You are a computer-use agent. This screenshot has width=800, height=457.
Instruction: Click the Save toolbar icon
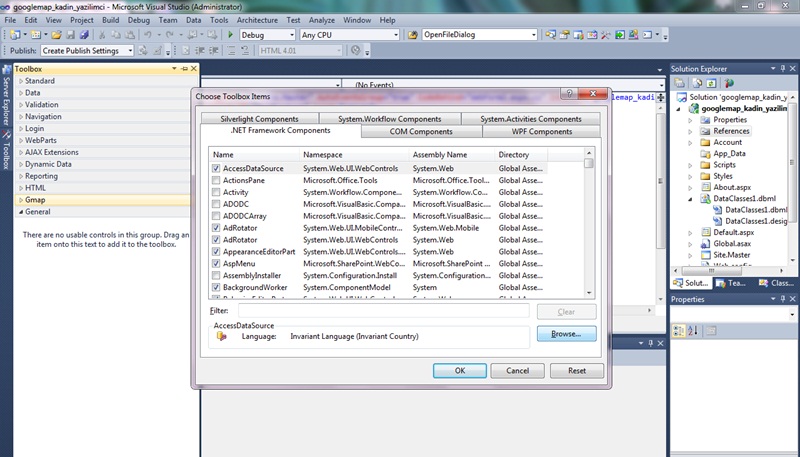click(x=70, y=35)
